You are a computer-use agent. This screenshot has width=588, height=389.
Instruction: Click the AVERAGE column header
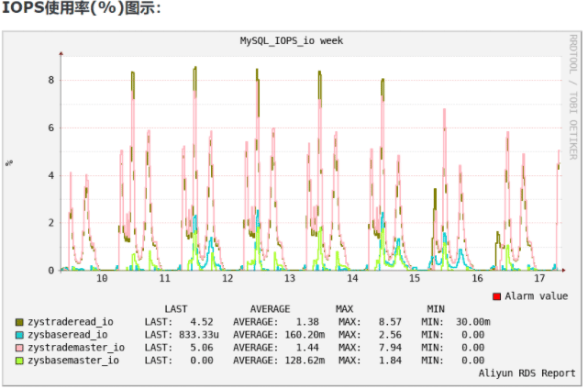270,309
